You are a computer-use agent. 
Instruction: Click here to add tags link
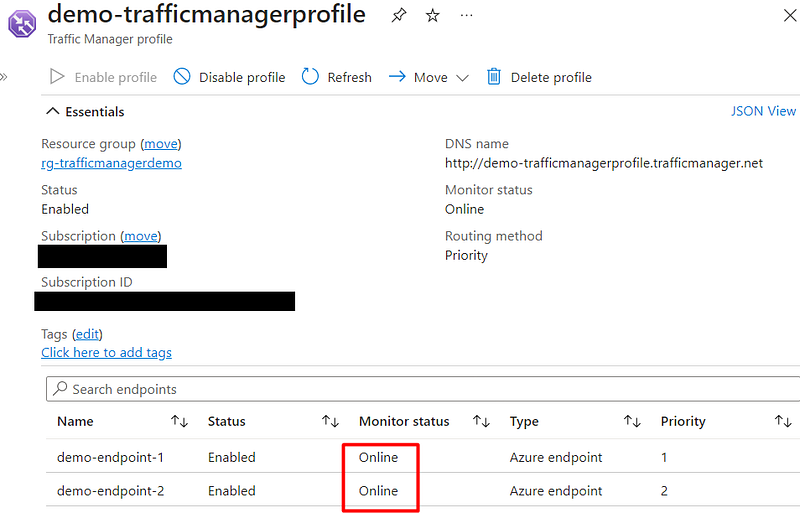pyautogui.click(x=106, y=353)
